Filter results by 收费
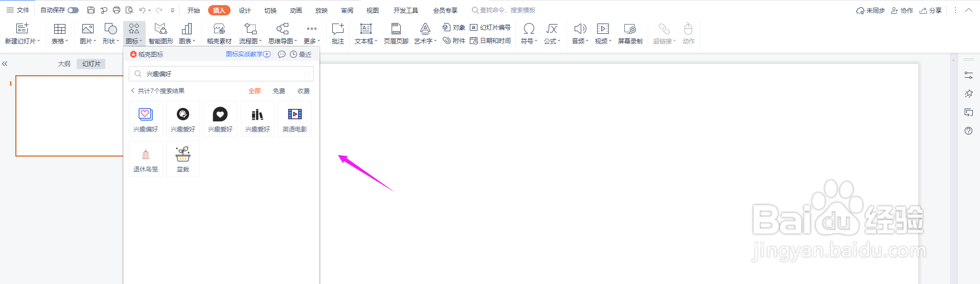The image size is (980, 284). (304, 91)
